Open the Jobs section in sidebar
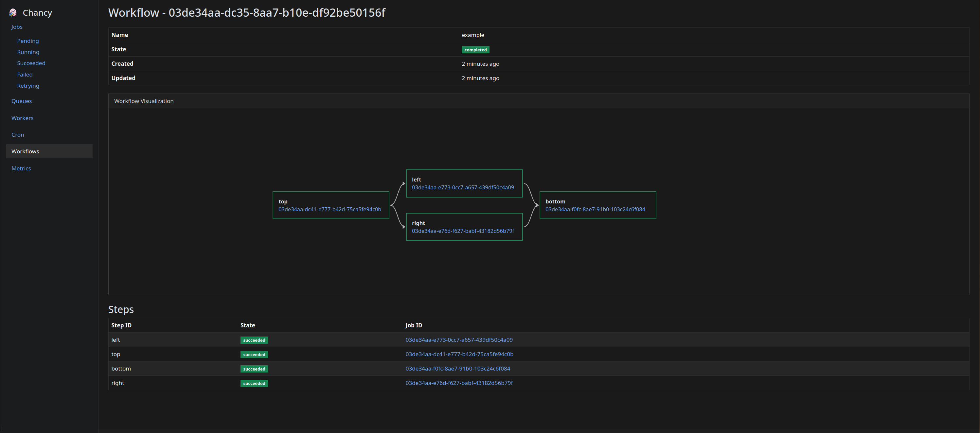The height and width of the screenshot is (433, 980). (x=17, y=27)
